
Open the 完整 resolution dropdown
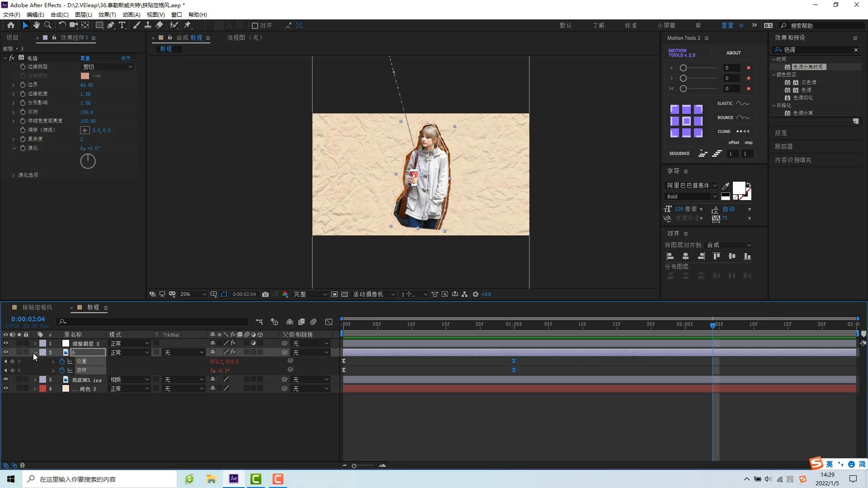pyautogui.click(x=310, y=294)
